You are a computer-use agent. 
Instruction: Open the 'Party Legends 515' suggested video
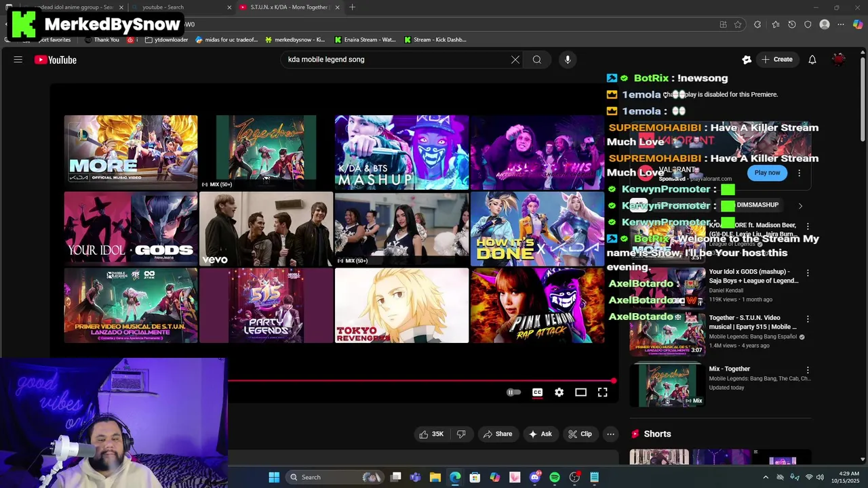266,305
